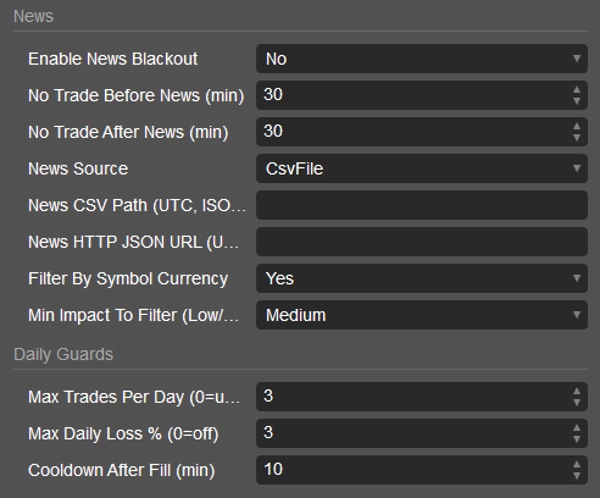600x498 pixels.
Task: Expand the Filter By Symbol Currency dropdown
Action: click(x=421, y=279)
